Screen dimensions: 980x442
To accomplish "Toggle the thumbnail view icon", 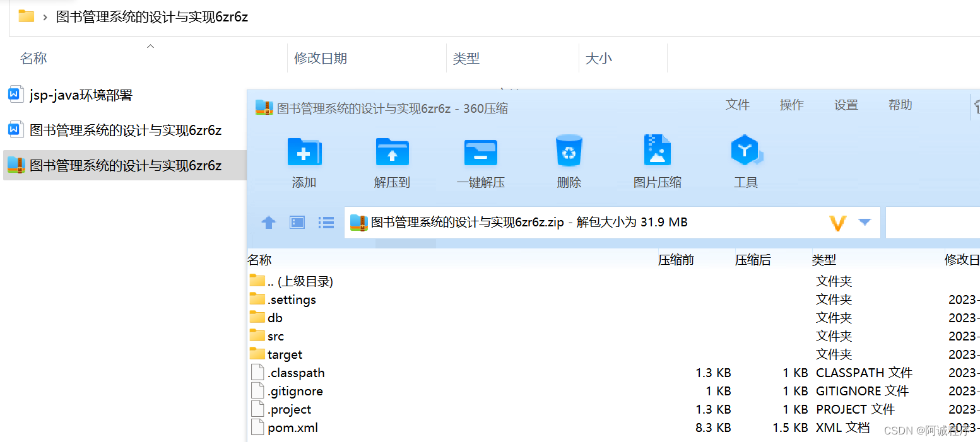I will click(297, 222).
